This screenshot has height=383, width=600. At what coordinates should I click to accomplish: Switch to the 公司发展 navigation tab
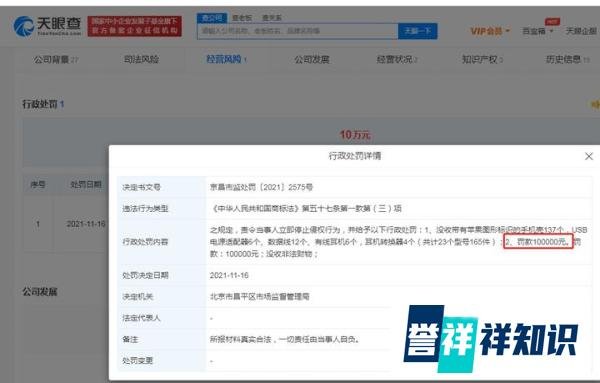[311, 59]
